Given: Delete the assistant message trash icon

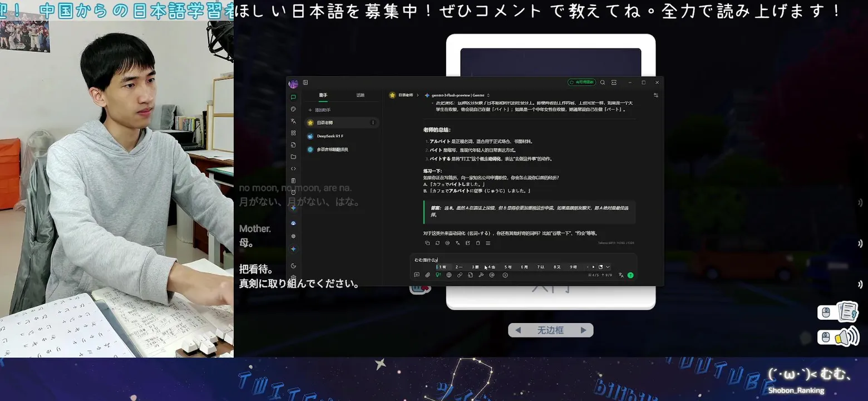Looking at the screenshot, I should [478, 243].
